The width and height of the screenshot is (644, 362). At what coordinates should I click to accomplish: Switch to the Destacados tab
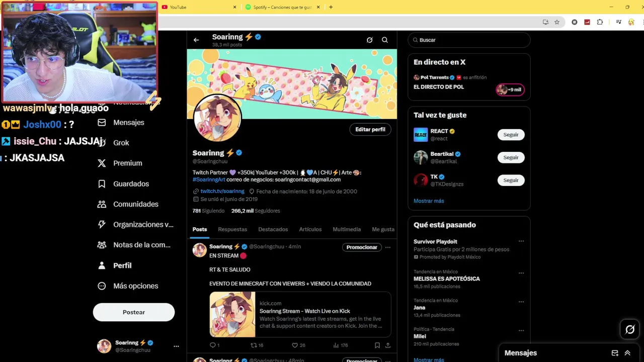pyautogui.click(x=273, y=230)
